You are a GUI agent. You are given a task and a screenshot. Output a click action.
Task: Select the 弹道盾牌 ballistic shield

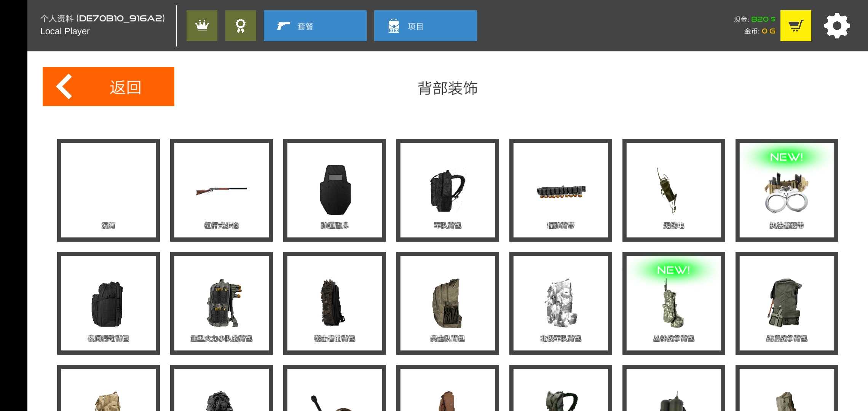click(x=335, y=190)
